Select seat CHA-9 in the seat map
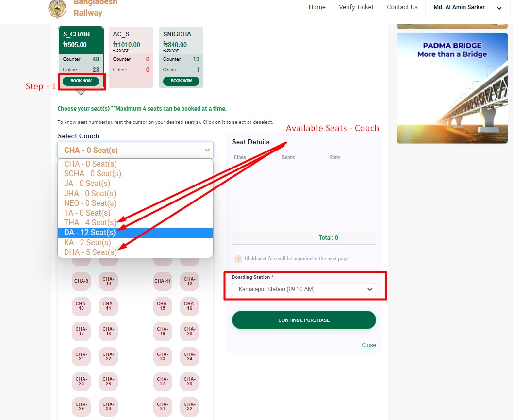513x420 pixels. (x=81, y=281)
